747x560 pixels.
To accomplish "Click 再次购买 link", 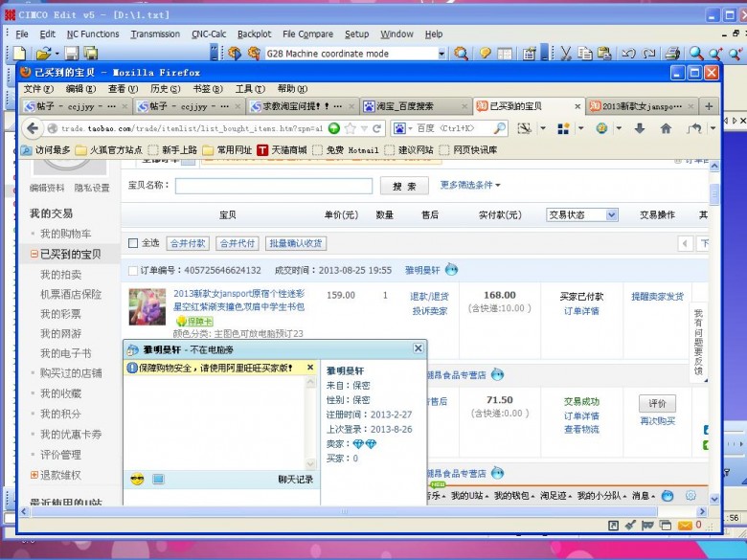I will (657, 421).
